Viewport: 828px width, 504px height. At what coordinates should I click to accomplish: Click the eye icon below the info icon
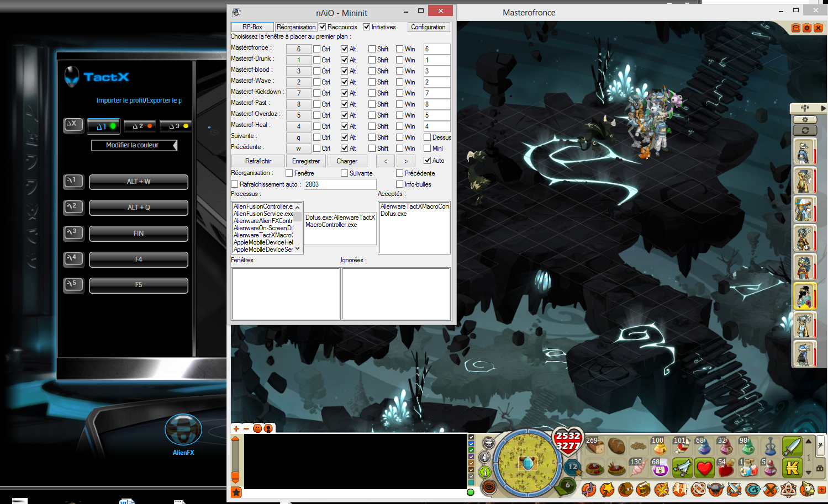point(489,487)
